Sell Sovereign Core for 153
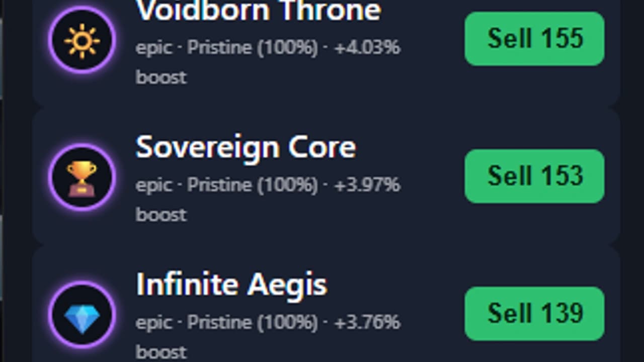 [x=534, y=176]
